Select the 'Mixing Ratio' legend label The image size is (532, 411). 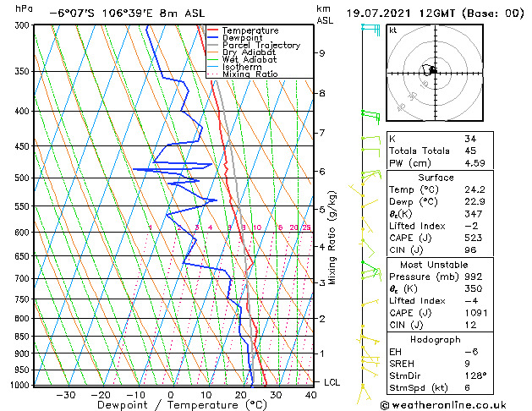click(250, 74)
